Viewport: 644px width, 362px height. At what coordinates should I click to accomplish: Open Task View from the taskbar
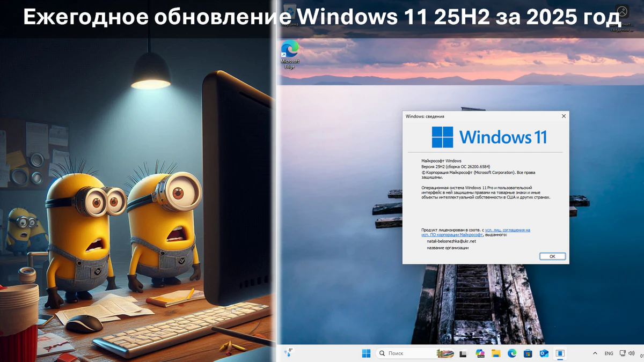[463, 353]
